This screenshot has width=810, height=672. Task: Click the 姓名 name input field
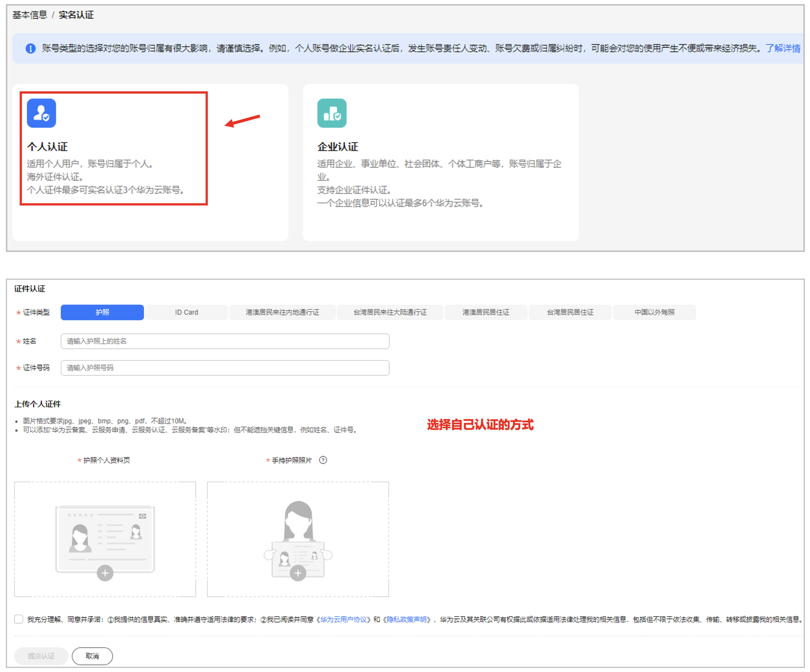tap(225, 341)
